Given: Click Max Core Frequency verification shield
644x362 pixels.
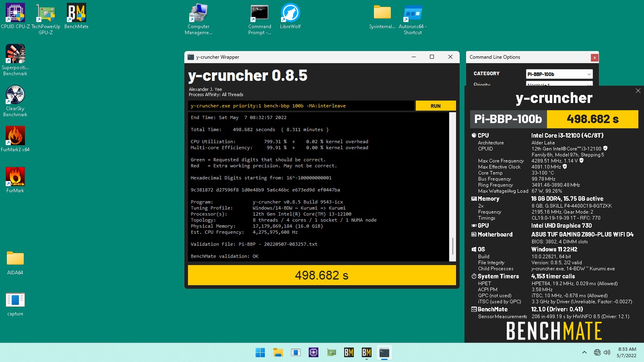Looking at the screenshot, I should click(581, 160).
